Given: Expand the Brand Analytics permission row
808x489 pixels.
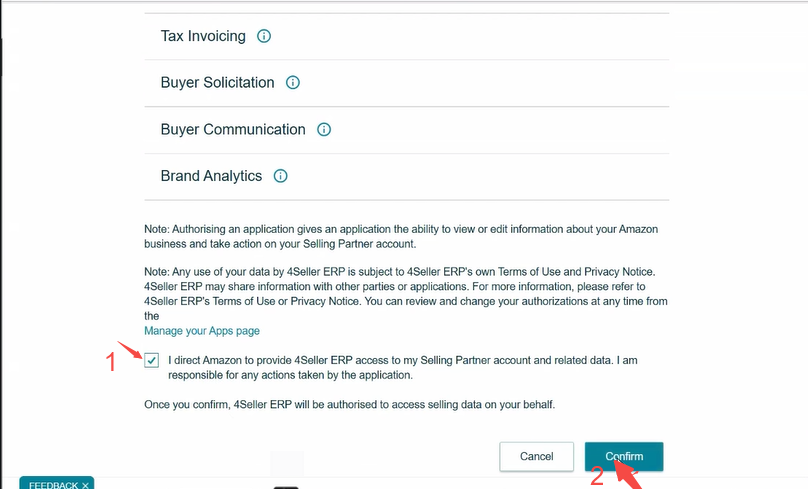Looking at the screenshot, I should tap(211, 176).
